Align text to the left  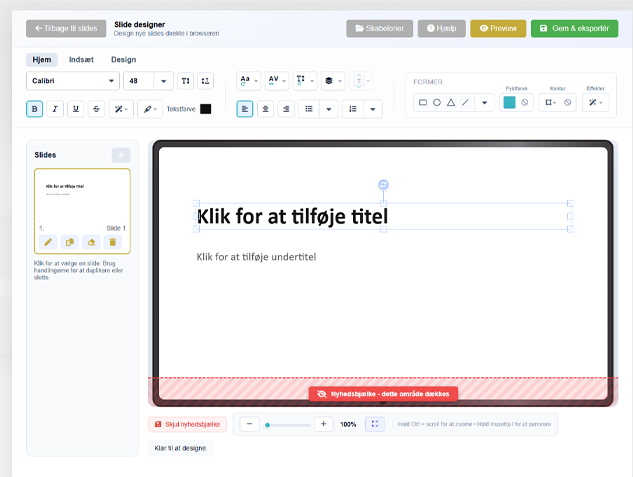245,109
